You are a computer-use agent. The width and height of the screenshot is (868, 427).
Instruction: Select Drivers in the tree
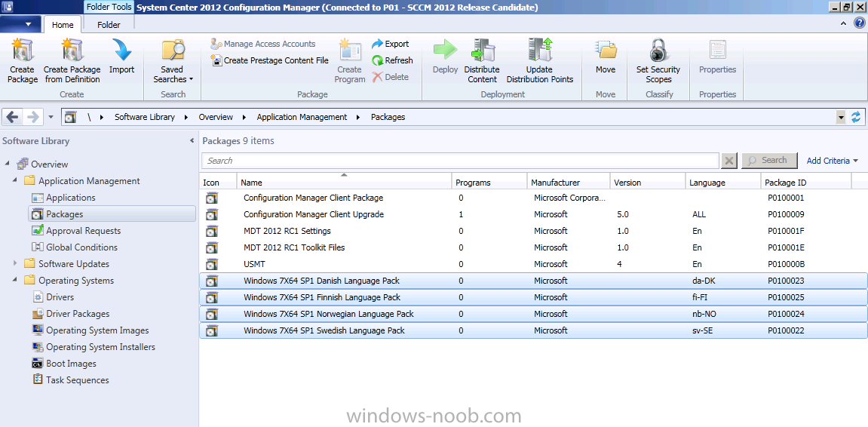click(x=61, y=296)
